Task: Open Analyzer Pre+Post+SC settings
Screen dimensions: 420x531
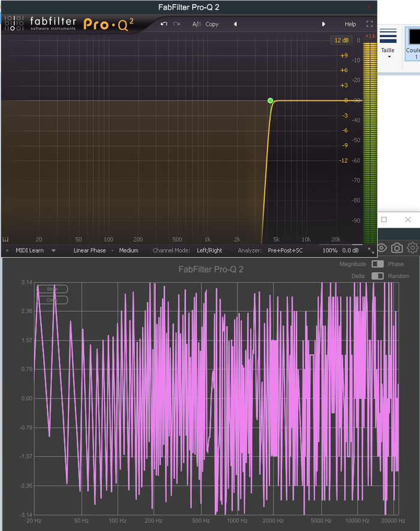Action: (x=285, y=250)
